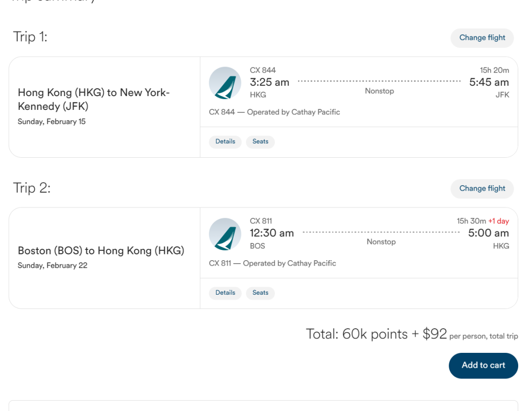
Task: Click the +1 day arrival indicator
Action: [499, 221]
